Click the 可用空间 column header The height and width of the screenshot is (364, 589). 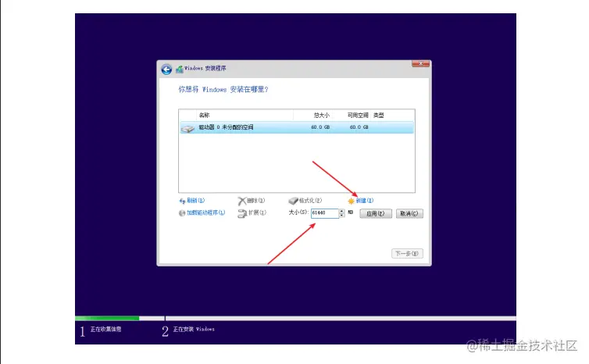[x=358, y=116]
